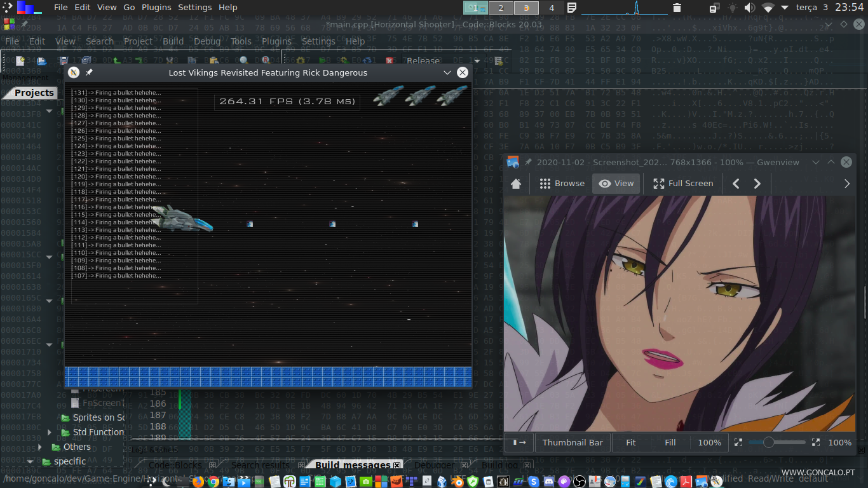This screenshot has height=488, width=868.
Task: Click the green Run arrow in Code::Blocks
Action: pos(323,61)
